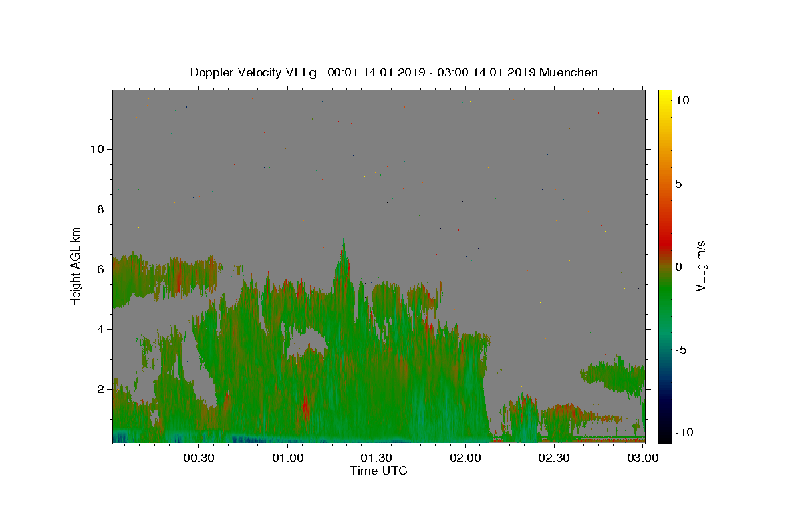Click the height axis label 6
The image size is (798, 532).
pos(100,269)
